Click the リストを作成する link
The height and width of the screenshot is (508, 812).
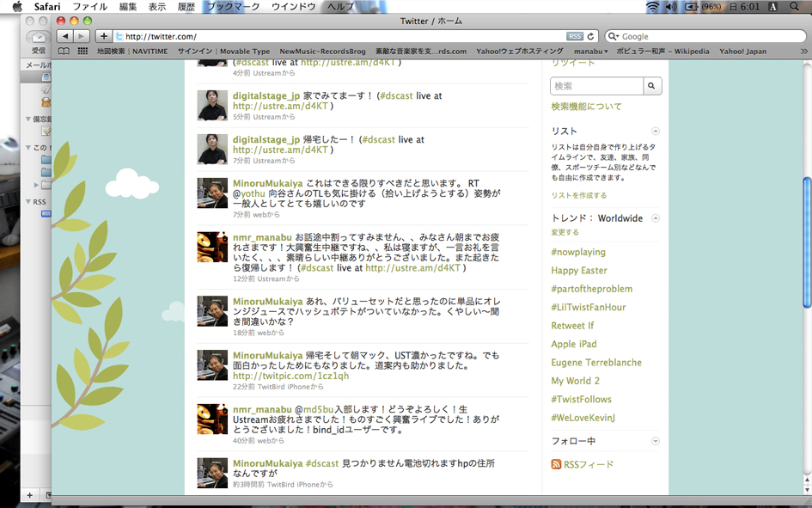pyautogui.click(x=579, y=195)
